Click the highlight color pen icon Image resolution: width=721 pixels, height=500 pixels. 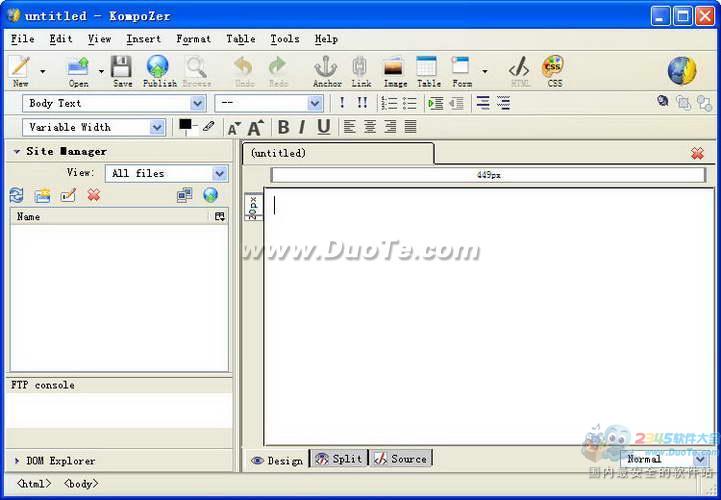tap(208, 126)
